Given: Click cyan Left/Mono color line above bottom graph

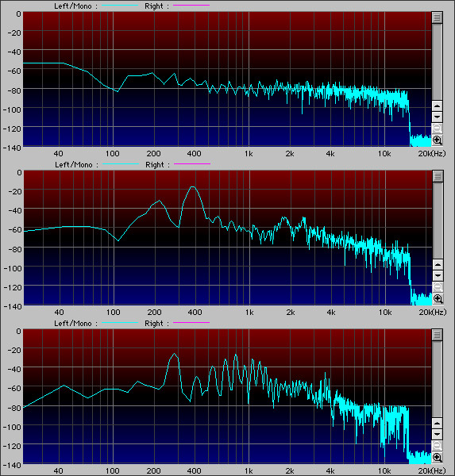Looking at the screenshot, I should point(120,323).
